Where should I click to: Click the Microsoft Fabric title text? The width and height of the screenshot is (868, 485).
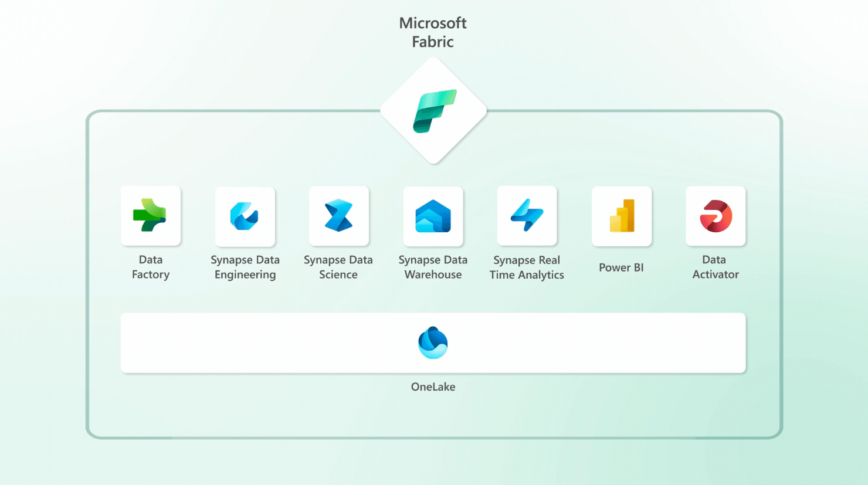433,32
